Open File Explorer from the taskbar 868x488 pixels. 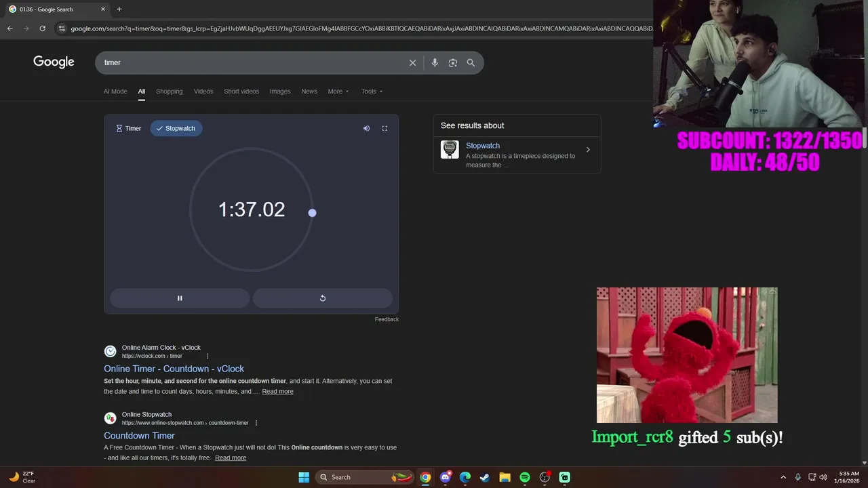click(505, 477)
